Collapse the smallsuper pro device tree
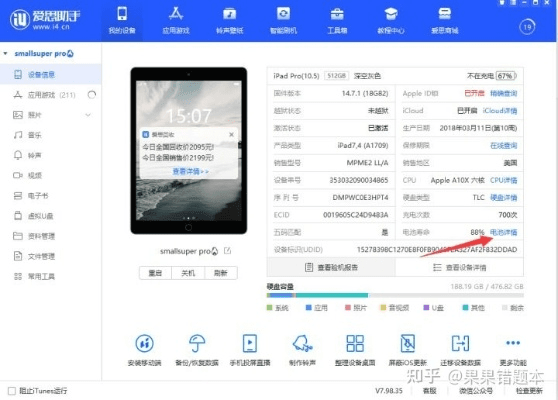This screenshot has height=400, width=558. 5,54
